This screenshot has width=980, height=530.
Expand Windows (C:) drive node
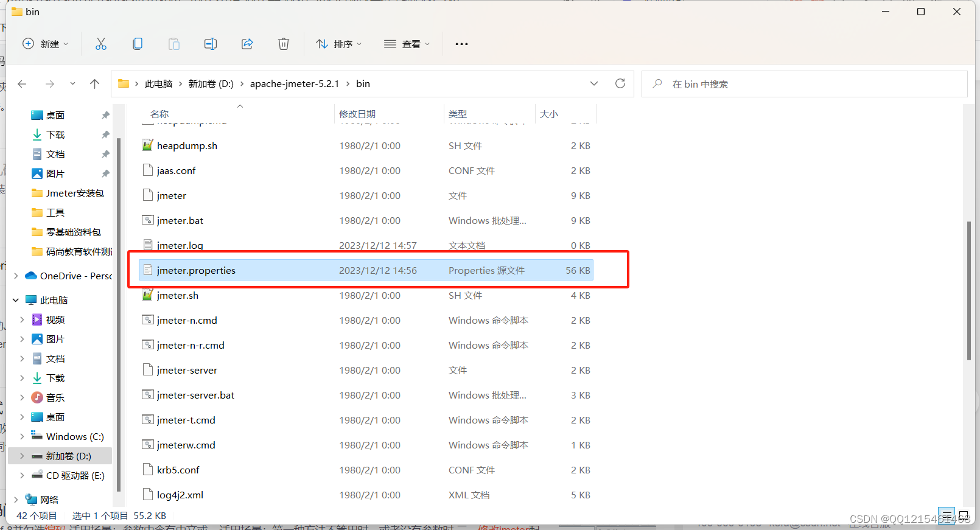click(x=23, y=436)
